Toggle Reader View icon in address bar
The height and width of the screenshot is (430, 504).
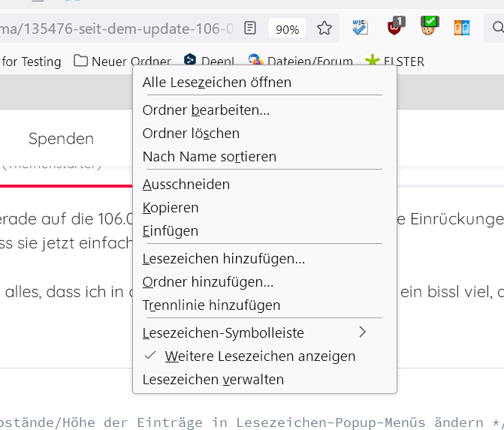point(250,29)
